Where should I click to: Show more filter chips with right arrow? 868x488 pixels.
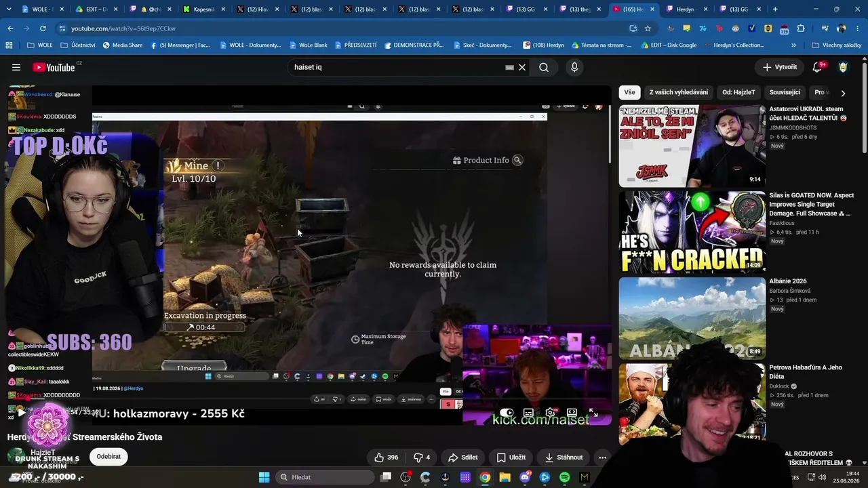click(x=843, y=93)
